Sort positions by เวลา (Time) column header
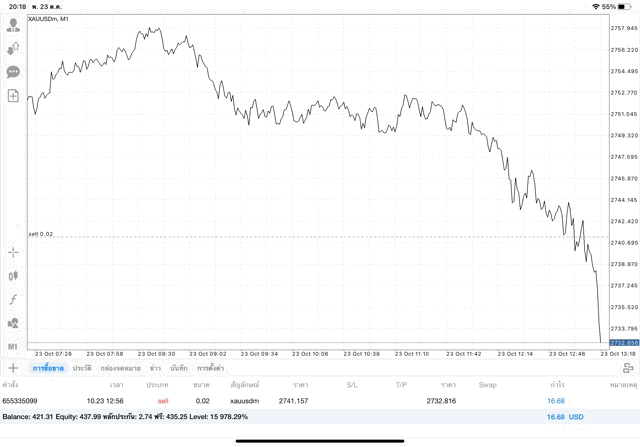640x447 pixels. 117,384
